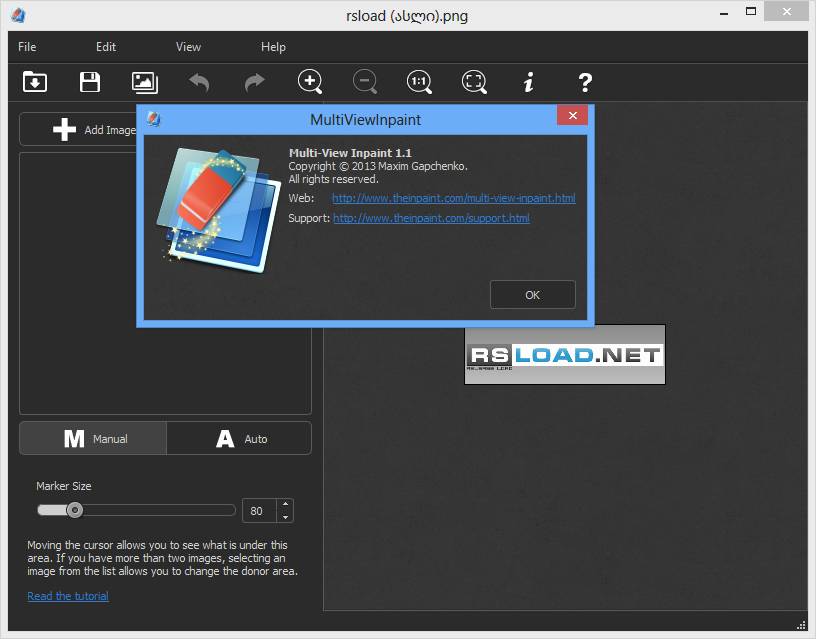
Task: Click the window resize grip corner
Action: [x=801, y=625]
